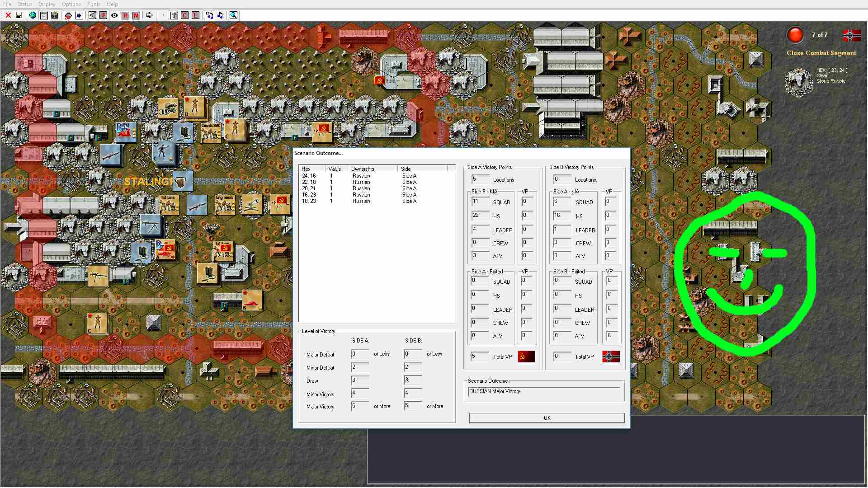Toggle the eye visibility icon in toolbar
Viewport: 868px width, 488px height.
(114, 15)
